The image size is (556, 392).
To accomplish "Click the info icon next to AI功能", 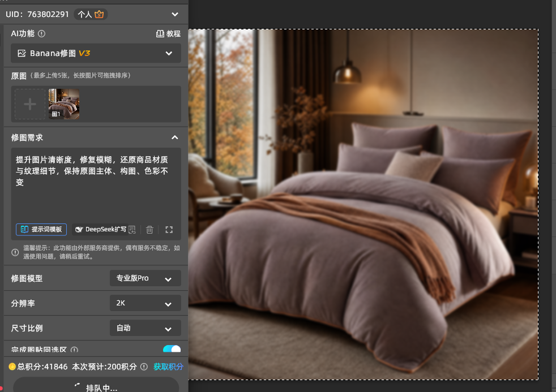I will coord(41,33).
